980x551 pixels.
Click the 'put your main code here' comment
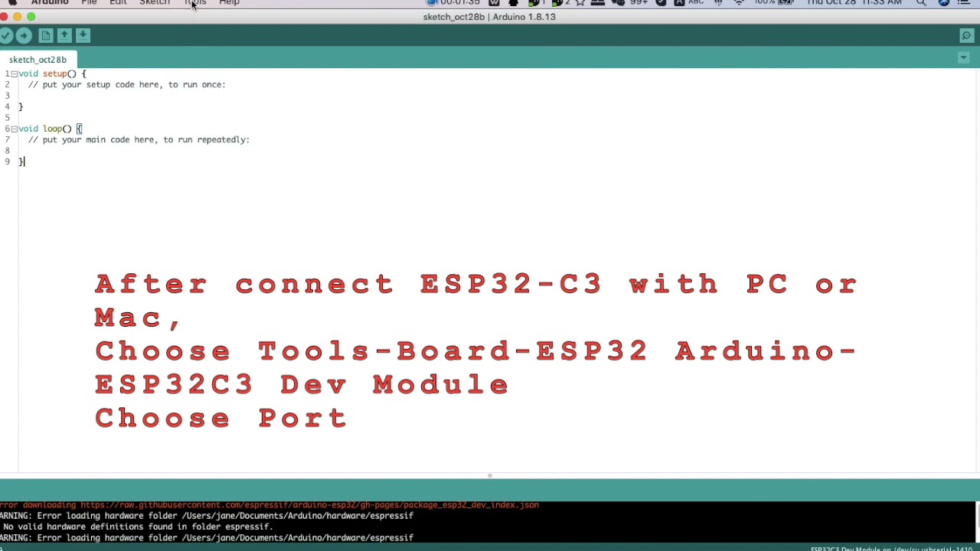pyautogui.click(x=139, y=140)
